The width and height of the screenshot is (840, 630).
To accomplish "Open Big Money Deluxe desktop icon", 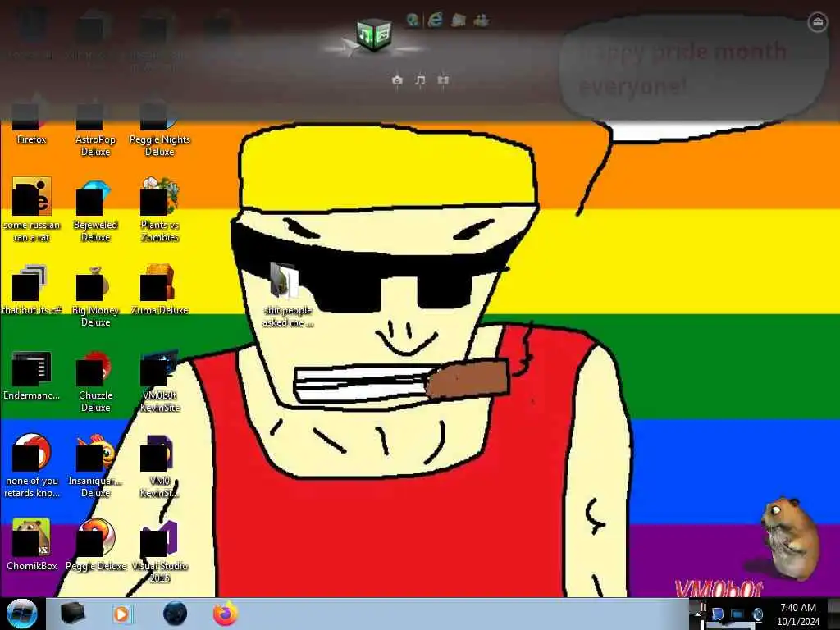I will coord(95,295).
